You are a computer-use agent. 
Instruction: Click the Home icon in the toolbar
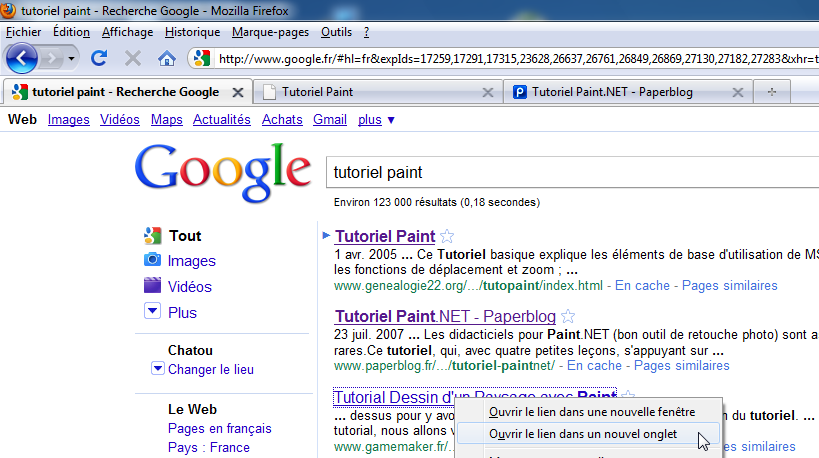[167, 58]
